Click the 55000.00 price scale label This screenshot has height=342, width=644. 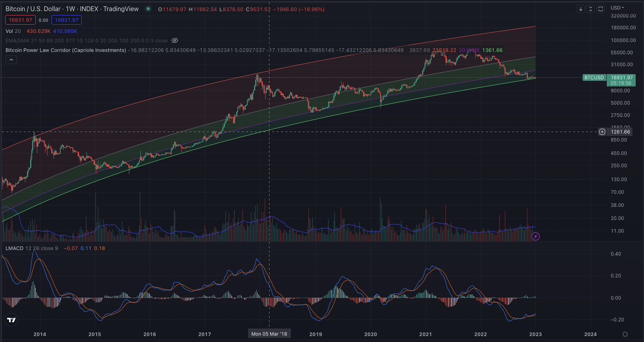click(622, 52)
